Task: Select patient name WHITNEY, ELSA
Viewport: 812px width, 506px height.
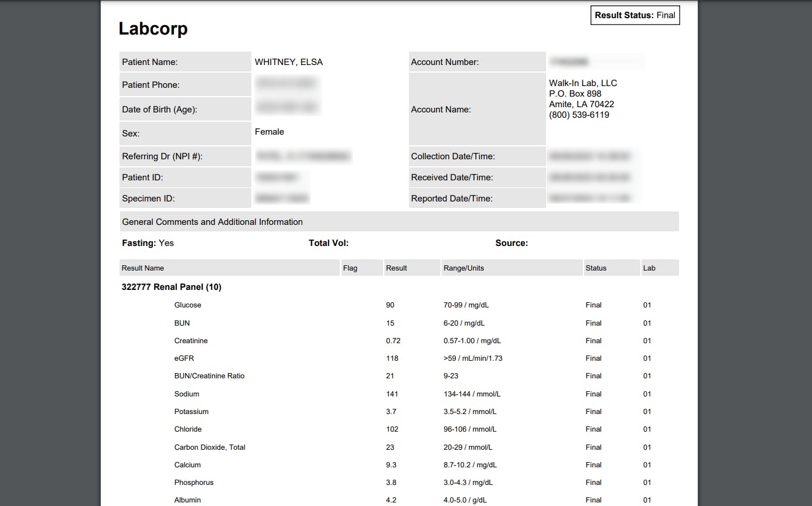Action: (288, 61)
